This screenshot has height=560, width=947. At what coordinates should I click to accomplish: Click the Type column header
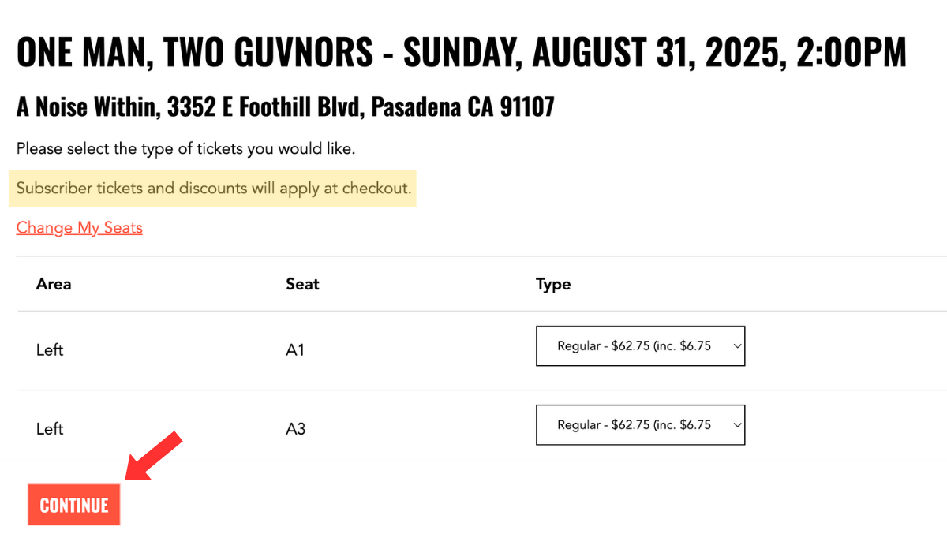pyautogui.click(x=552, y=284)
